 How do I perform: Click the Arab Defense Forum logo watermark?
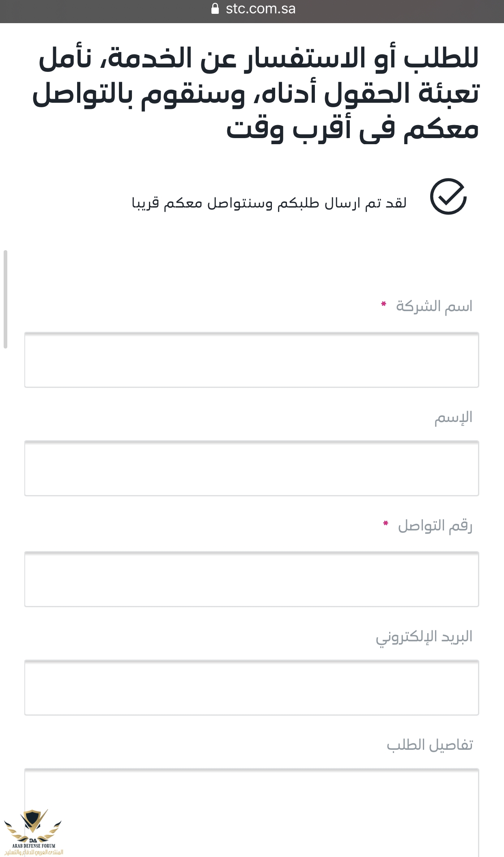33,832
